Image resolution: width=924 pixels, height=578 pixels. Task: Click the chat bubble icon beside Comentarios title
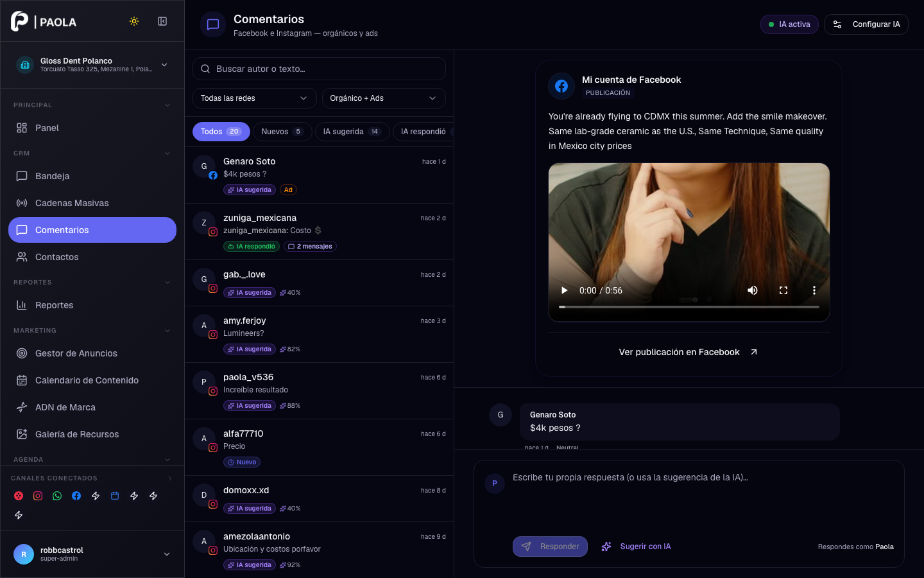[213, 25]
